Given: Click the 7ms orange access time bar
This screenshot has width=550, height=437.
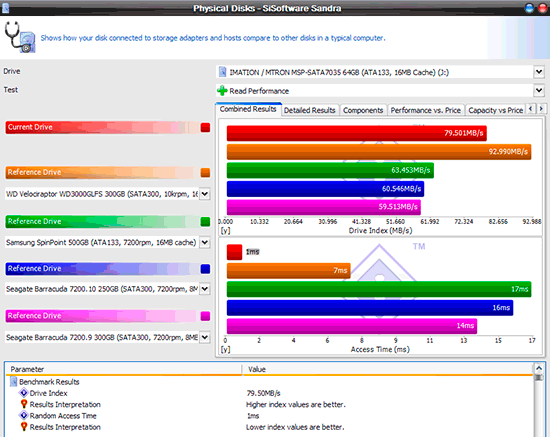Looking at the screenshot, I should (x=289, y=271).
